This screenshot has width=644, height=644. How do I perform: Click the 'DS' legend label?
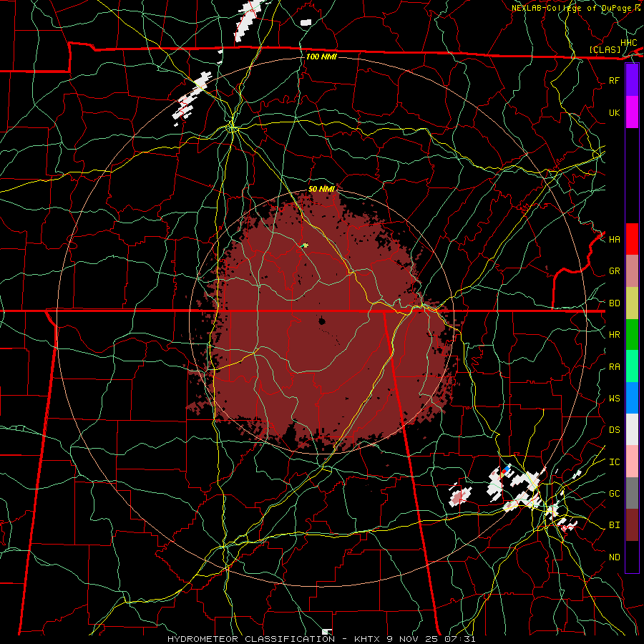[615, 430]
